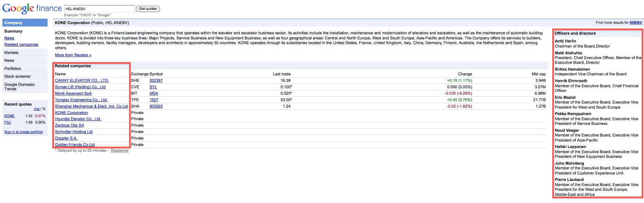Click the -0.035 (-6.26%) change value

tap(458, 93)
